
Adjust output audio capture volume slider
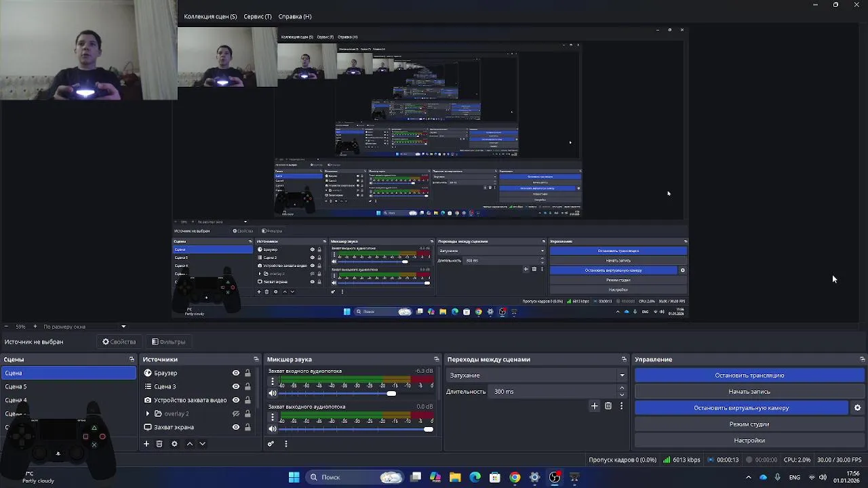[428, 428]
